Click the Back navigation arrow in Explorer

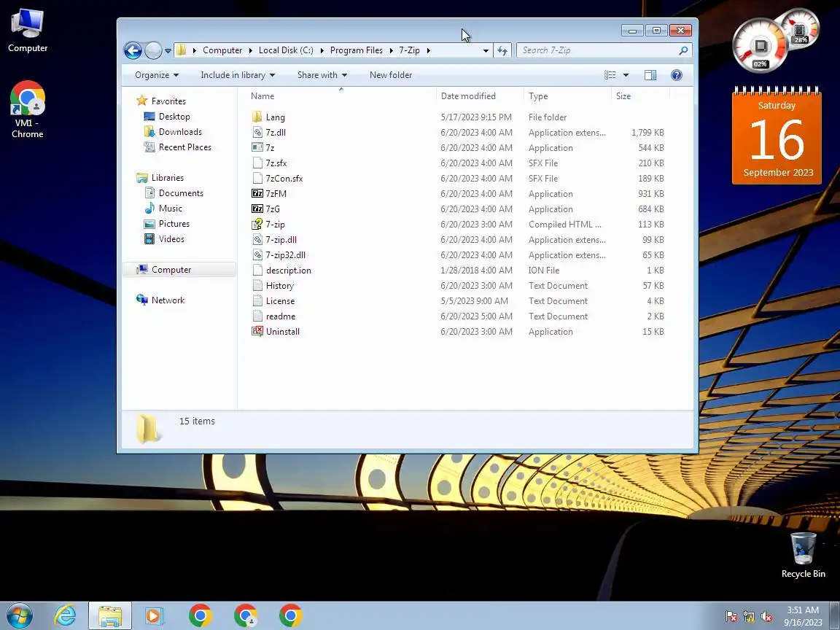tap(133, 50)
